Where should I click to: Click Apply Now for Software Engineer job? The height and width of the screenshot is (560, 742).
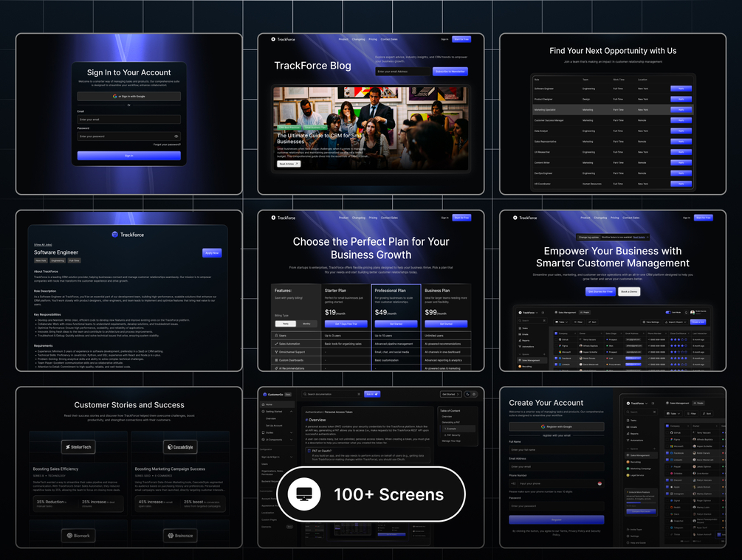pyautogui.click(x=212, y=253)
